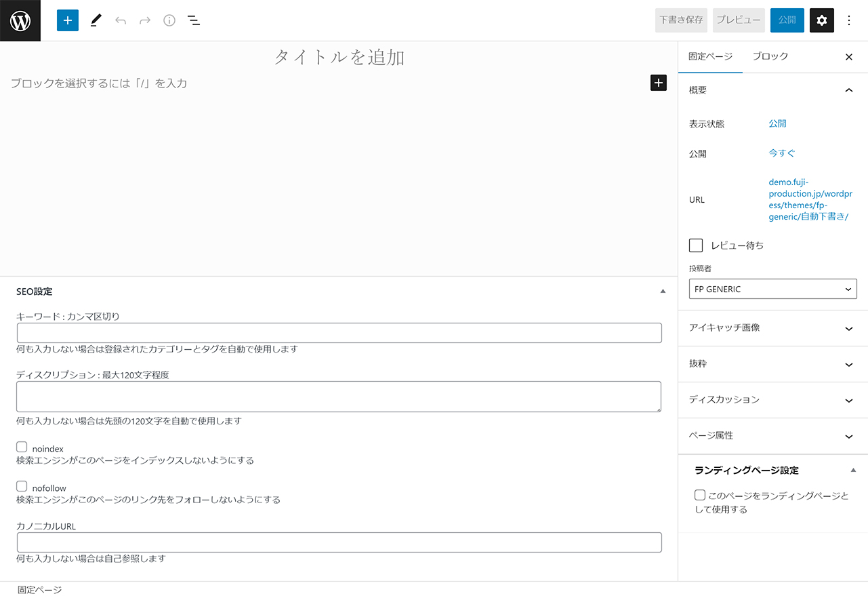Collapse the 概要 panel
This screenshot has width=868, height=598.
[773, 90]
